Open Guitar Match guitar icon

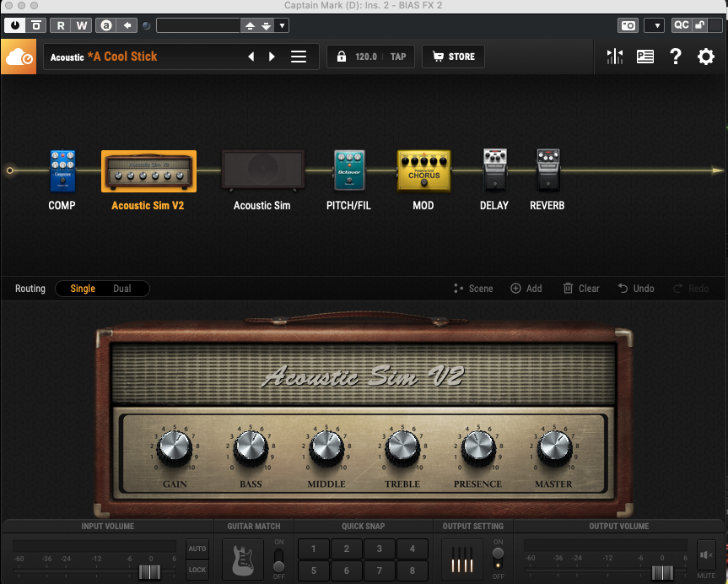(x=243, y=560)
